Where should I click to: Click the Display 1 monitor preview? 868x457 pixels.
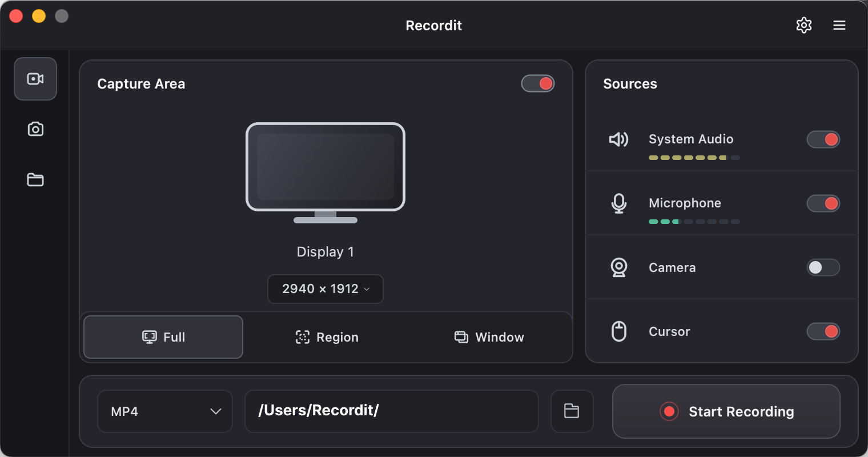[x=325, y=173]
